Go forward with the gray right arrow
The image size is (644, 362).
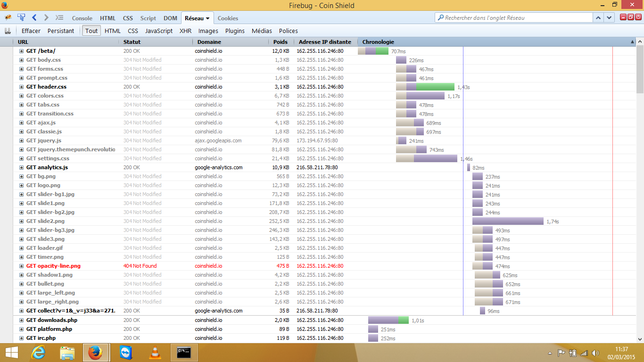point(46,18)
